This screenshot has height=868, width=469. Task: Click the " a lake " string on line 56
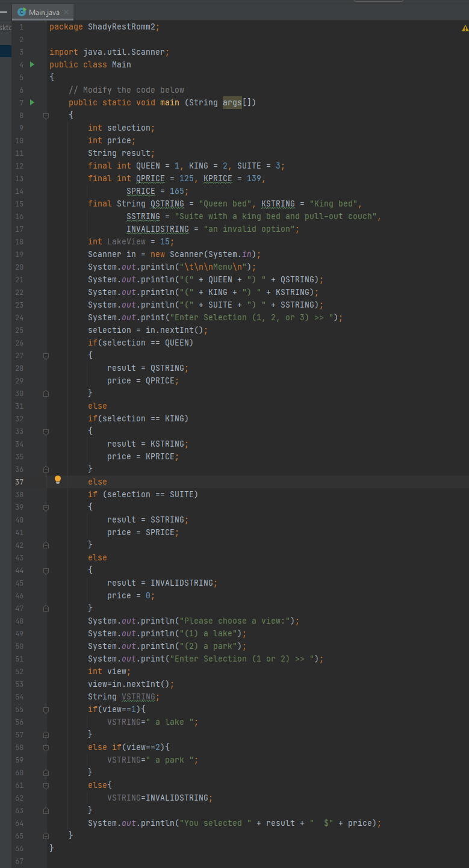(170, 722)
